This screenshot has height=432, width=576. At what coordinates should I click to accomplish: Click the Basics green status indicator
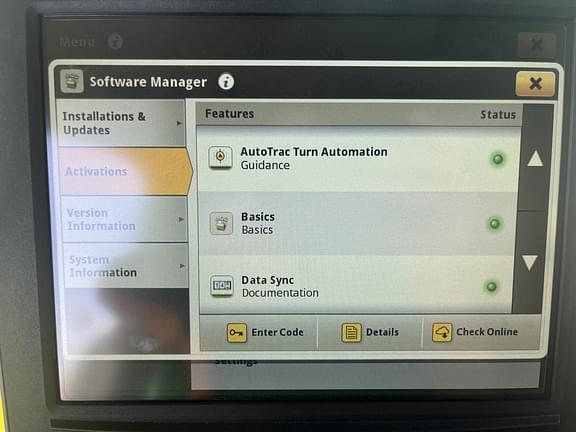click(x=494, y=223)
